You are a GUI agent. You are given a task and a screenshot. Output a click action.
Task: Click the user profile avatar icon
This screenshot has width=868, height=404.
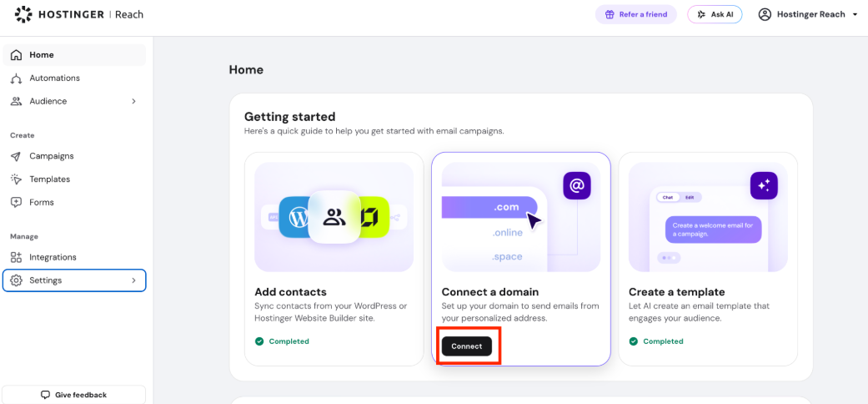(x=765, y=14)
